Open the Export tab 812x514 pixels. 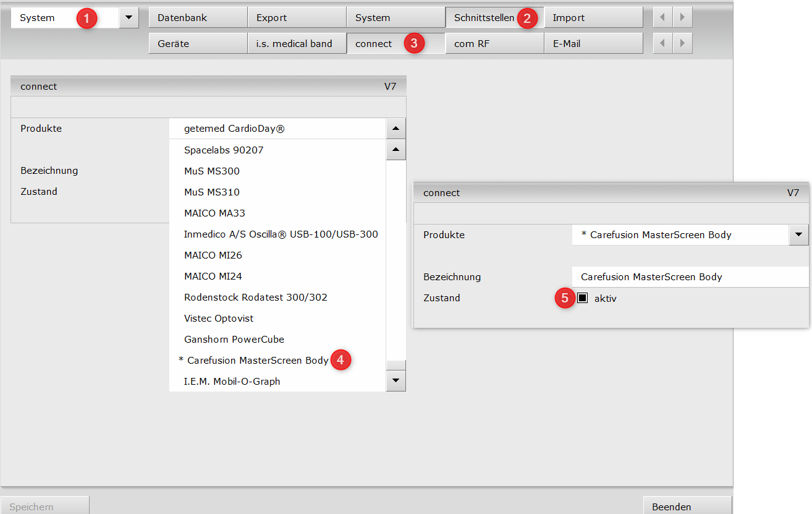[297, 18]
